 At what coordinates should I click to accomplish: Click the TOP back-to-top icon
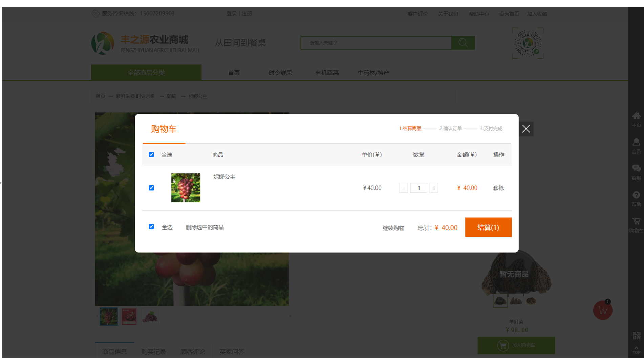click(x=636, y=350)
